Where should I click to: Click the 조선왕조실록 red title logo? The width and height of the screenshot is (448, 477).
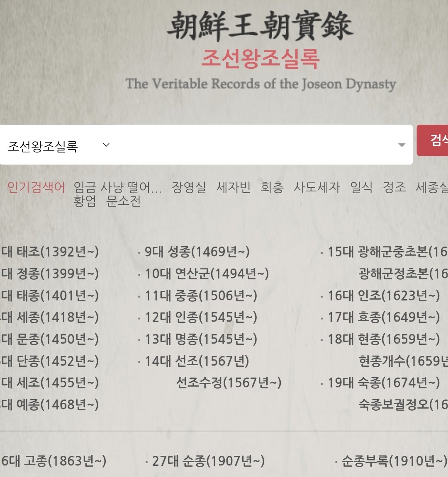[x=261, y=58]
